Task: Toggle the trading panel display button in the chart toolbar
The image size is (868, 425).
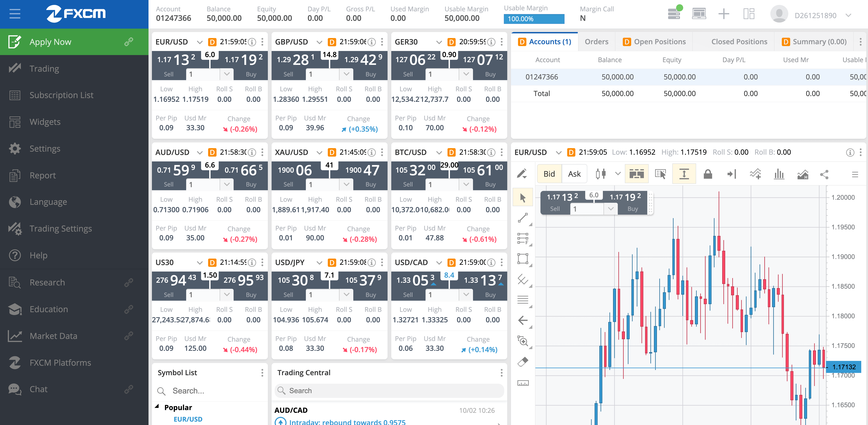Action: click(x=636, y=174)
